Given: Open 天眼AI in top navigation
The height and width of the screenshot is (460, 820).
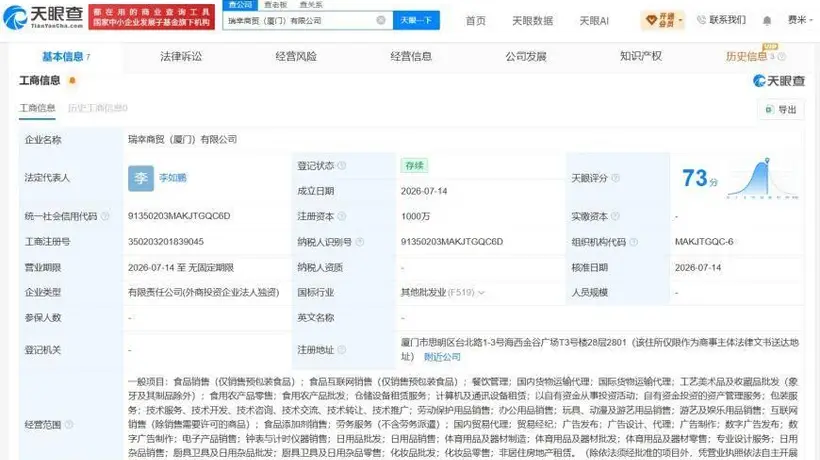Looking at the screenshot, I should 594,20.
